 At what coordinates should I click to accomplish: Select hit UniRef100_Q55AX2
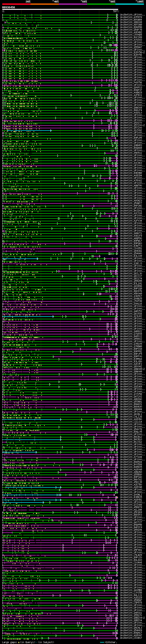tap(131, 339)
